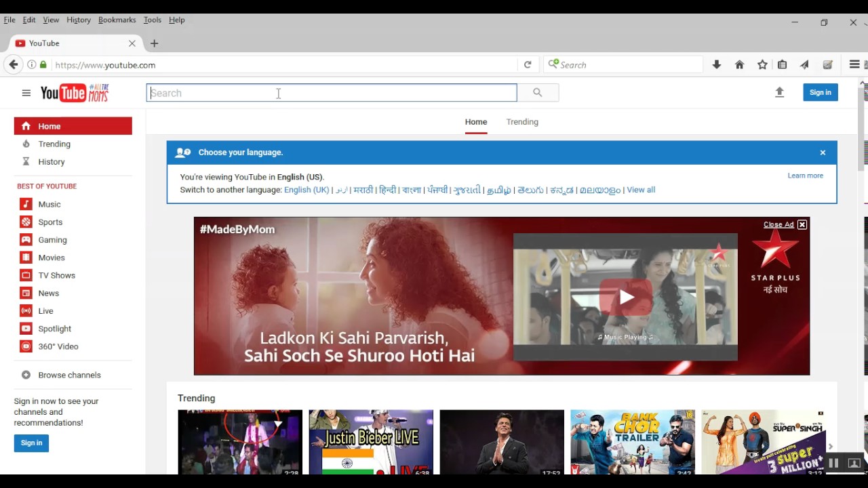Open Firefox downloads arrow icon

pyautogui.click(x=717, y=65)
